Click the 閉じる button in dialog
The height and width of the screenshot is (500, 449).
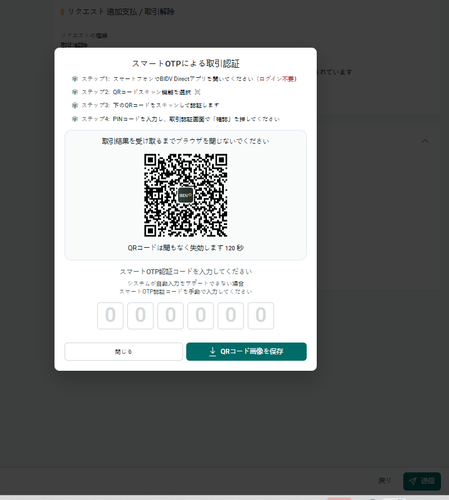coord(124,351)
